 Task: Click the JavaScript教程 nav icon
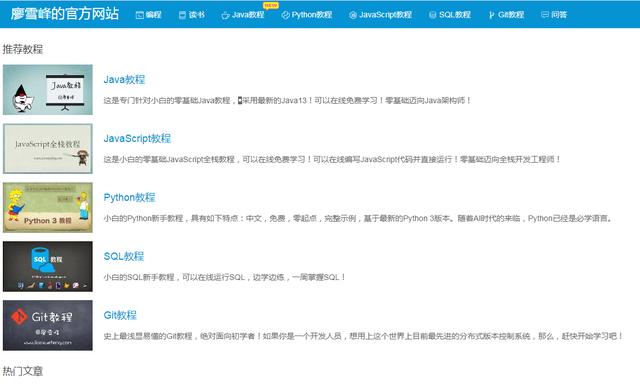353,15
